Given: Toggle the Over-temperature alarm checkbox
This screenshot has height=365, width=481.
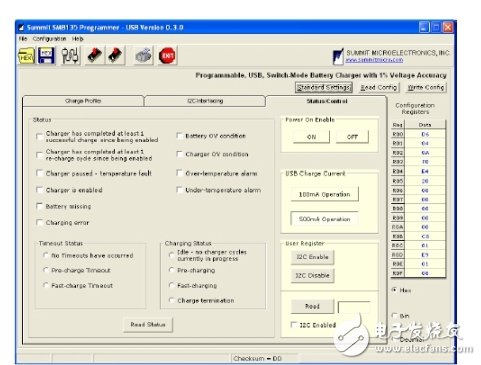Looking at the screenshot, I should click(179, 173).
